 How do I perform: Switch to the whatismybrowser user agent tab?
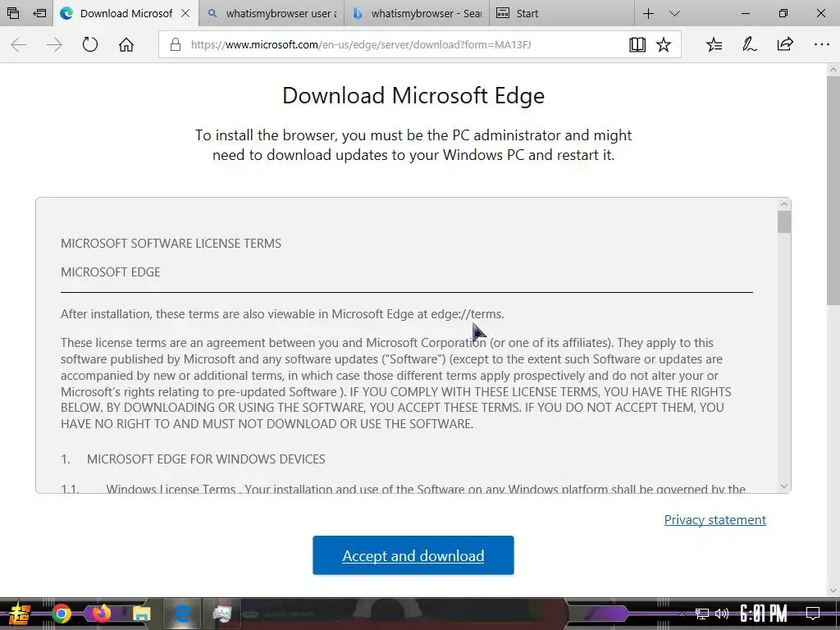coord(271,13)
